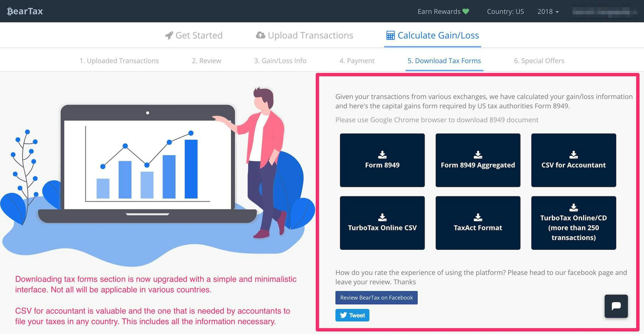
Task: Switch to the Upload Transactions tab
Action: click(304, 35)
